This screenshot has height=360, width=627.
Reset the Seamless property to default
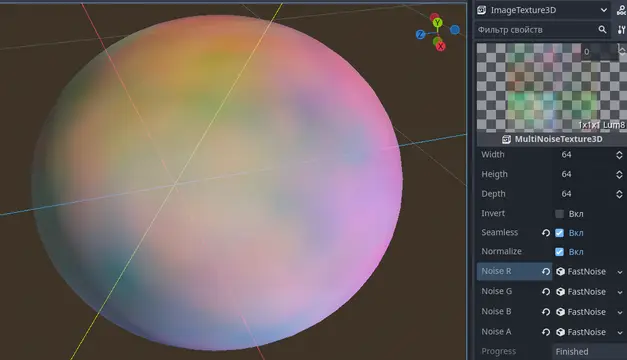[x=546, y=233]
